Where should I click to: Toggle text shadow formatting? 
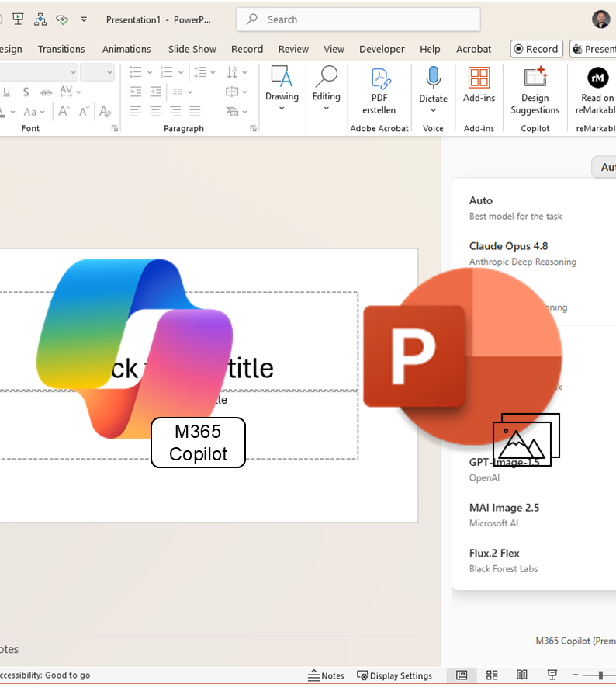click(x=26, y=92)
